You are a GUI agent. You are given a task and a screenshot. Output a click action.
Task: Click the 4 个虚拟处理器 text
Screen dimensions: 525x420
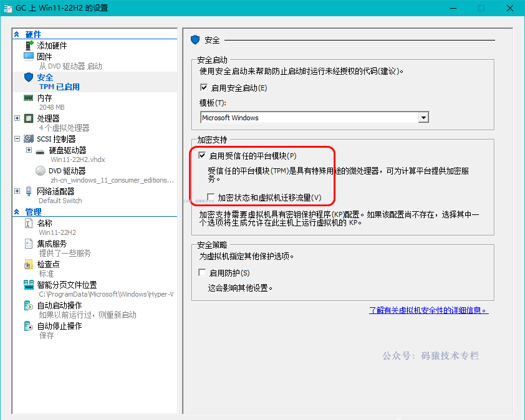[64, 128]
